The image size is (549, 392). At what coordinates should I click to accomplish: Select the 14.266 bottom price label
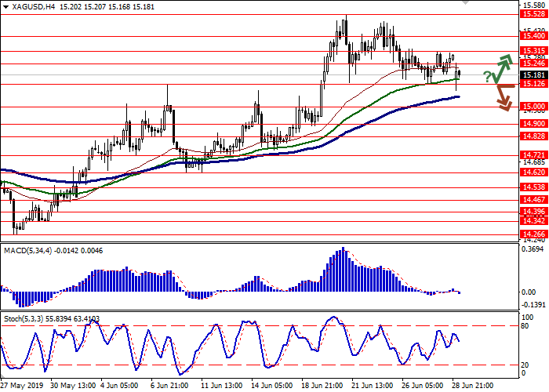tap(533, 233)
